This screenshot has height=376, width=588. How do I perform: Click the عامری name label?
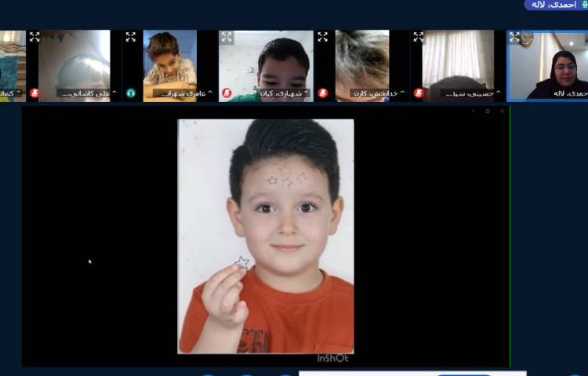(183, 93)
